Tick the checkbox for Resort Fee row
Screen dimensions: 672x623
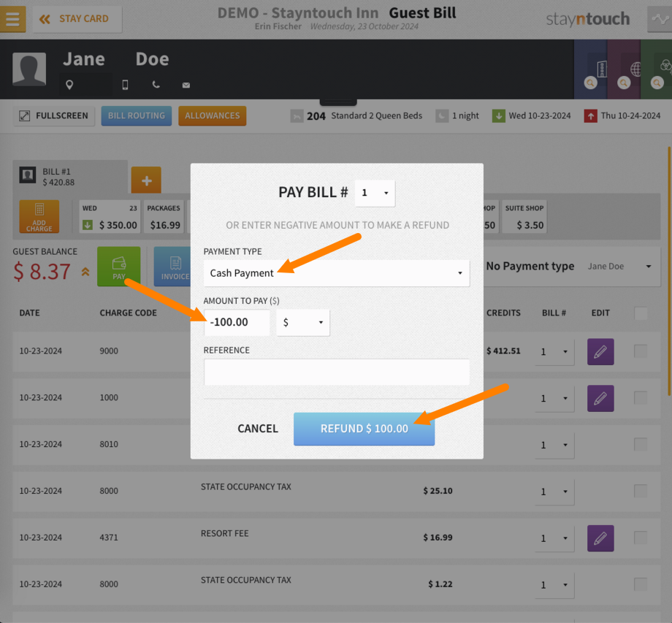641,538
